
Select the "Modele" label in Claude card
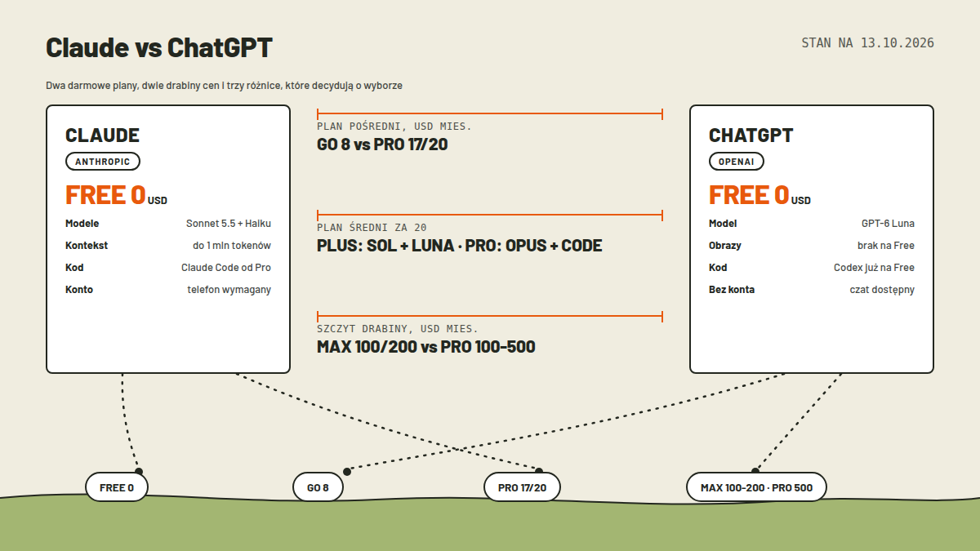(82, 224)
